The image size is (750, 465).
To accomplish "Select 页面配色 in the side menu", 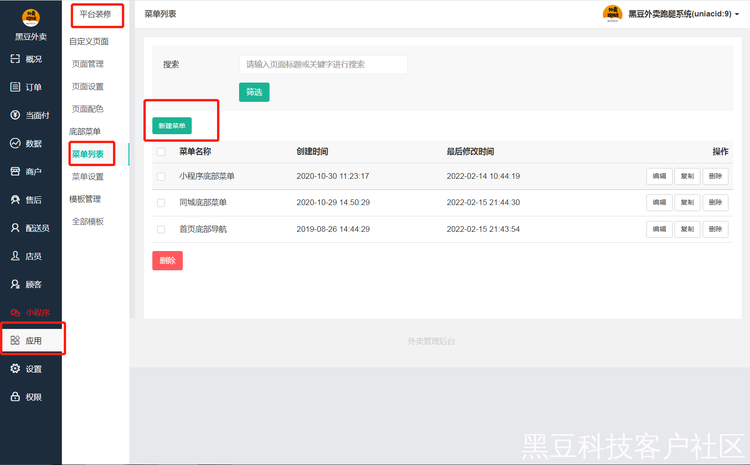I will tap(87, 109).
